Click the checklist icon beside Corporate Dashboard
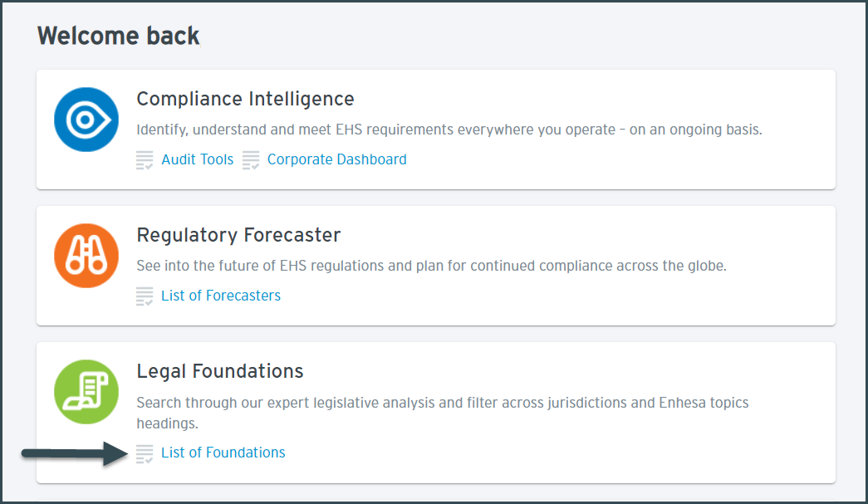The width and height of the screenshot is (868, 504). pos(251,160)
